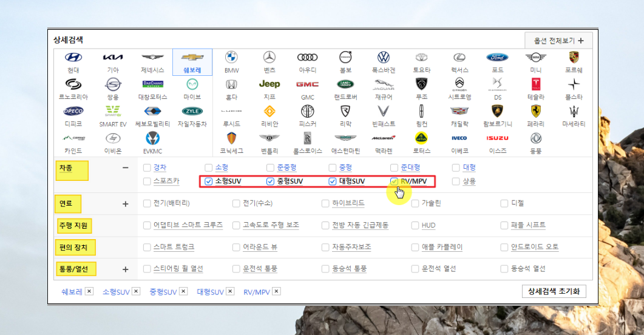Select the Polestar (폴스타) star logo
This screenshot has height=335, width=644.
pos(574,84)
